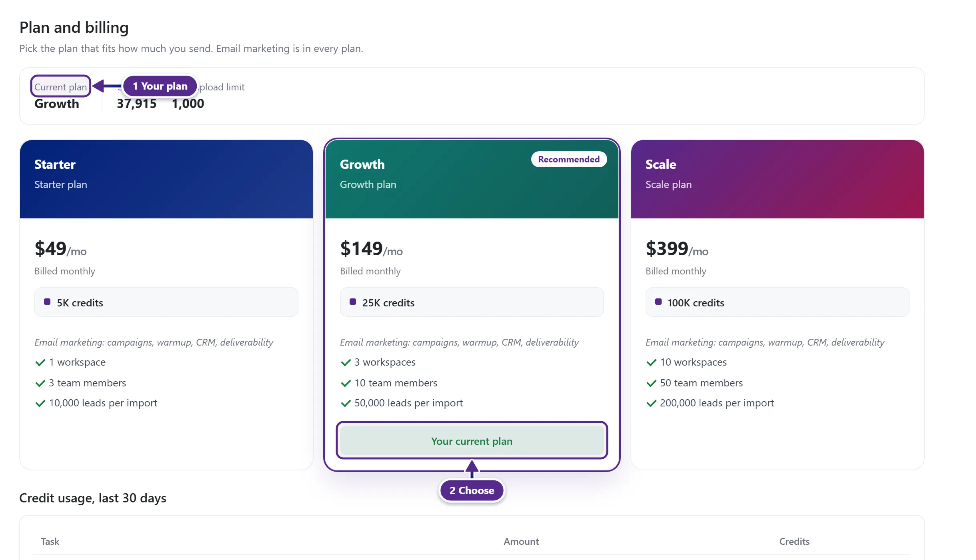Click the 5K credits box

(166, 302)
